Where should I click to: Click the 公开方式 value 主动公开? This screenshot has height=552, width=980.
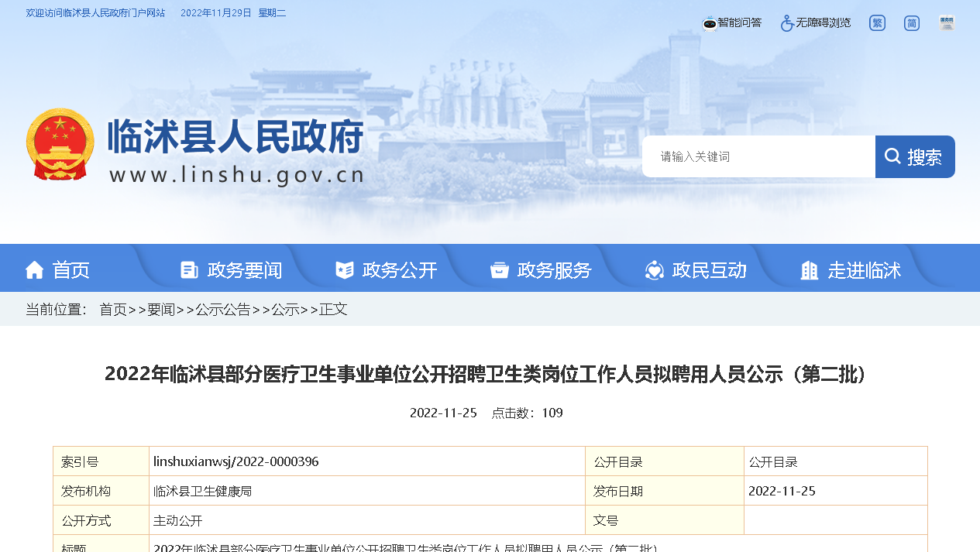[178, 521]
